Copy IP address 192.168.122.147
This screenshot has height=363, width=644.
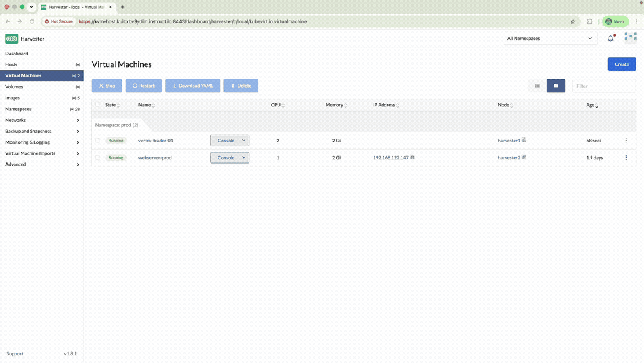(412, 157)
